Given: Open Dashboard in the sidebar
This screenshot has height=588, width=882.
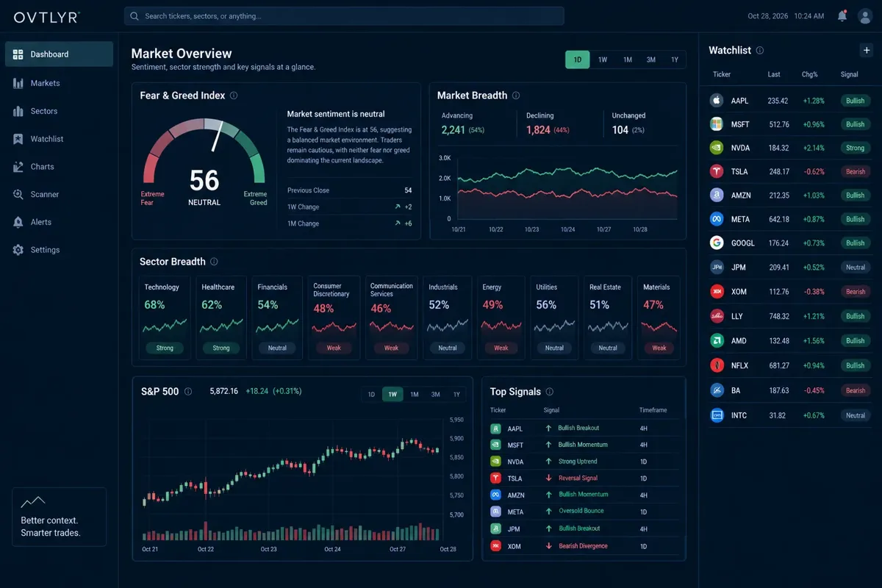Looking at the screenshot, I should pos(59,54).
